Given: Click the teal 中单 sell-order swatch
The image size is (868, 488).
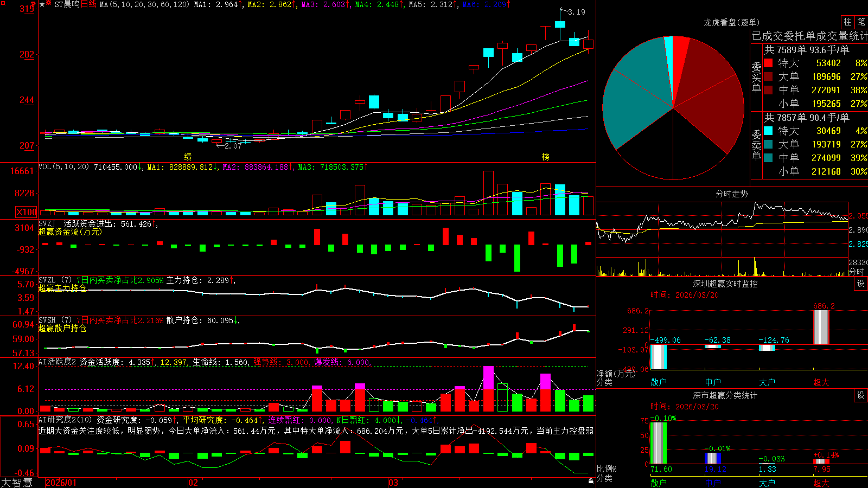Looking at the screenshot, I should click(x=768, y=158).
